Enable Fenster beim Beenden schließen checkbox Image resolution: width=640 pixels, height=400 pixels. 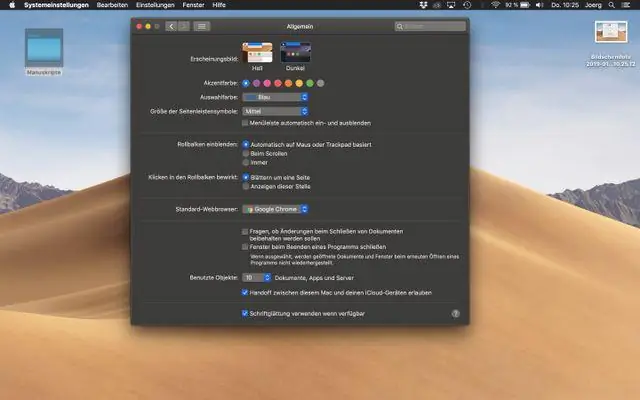(245, 247)
